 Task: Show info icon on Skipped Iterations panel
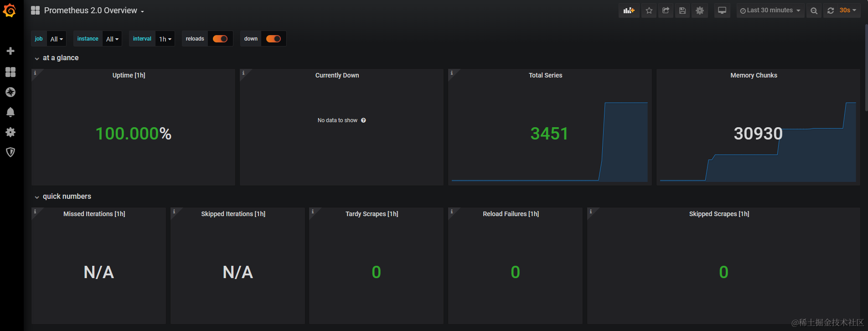(x=174, y=212)
